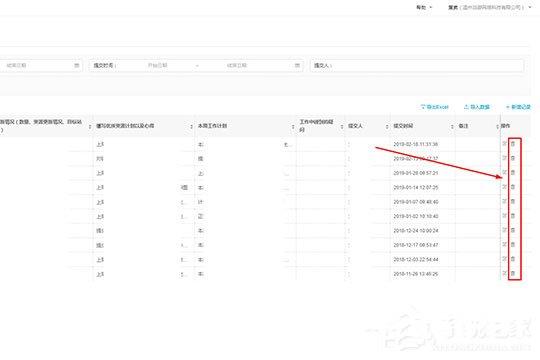Delete the record submitted 2019-01-28
540x360 pixels.
point(513,173)
